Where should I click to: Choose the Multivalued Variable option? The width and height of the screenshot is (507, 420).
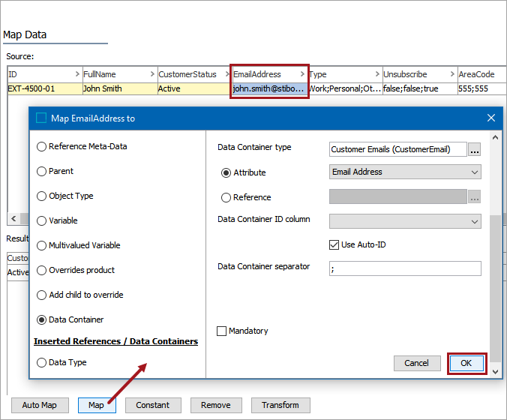pos(41,245)
